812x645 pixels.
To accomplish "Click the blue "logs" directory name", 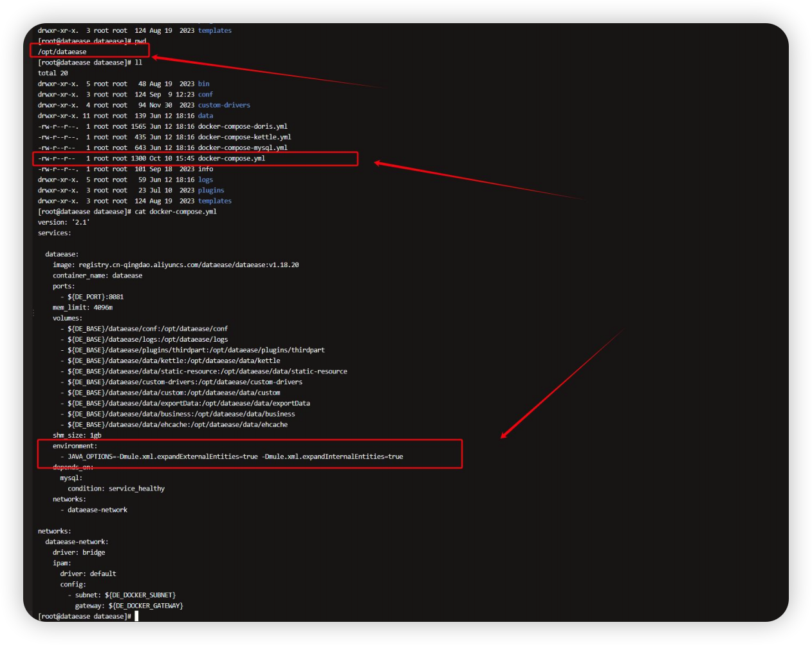I will (x=205, y=180).
